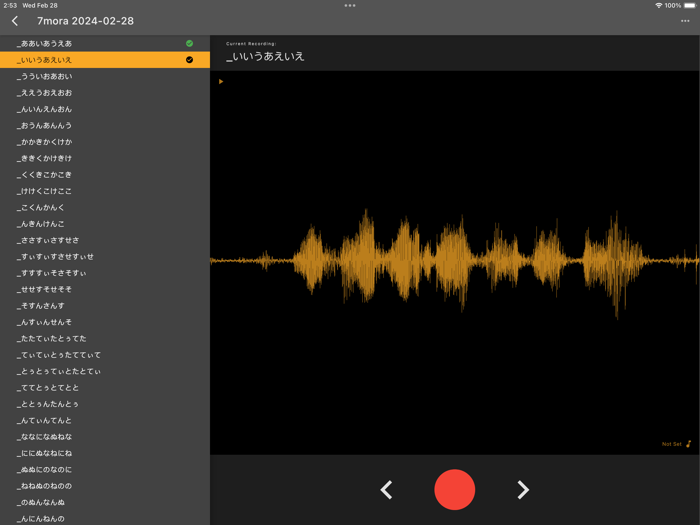Select the _たたてぃたとぅてた line
Screen dimensions: 700x525
click(x=105, y=338)
